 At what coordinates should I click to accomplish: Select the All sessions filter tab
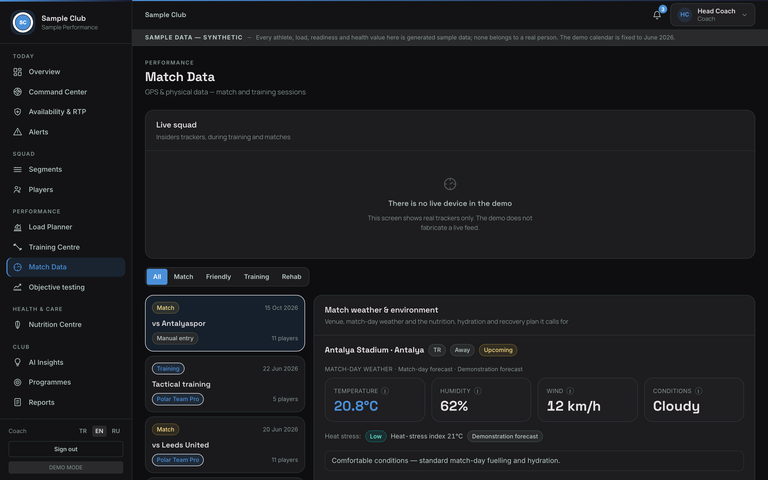(x=157, y=277)
